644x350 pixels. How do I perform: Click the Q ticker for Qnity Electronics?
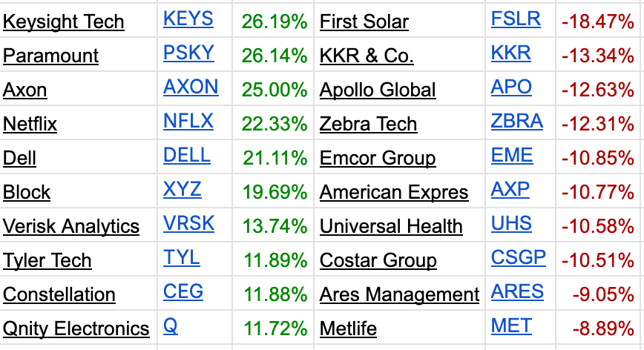tap(170, 326)
